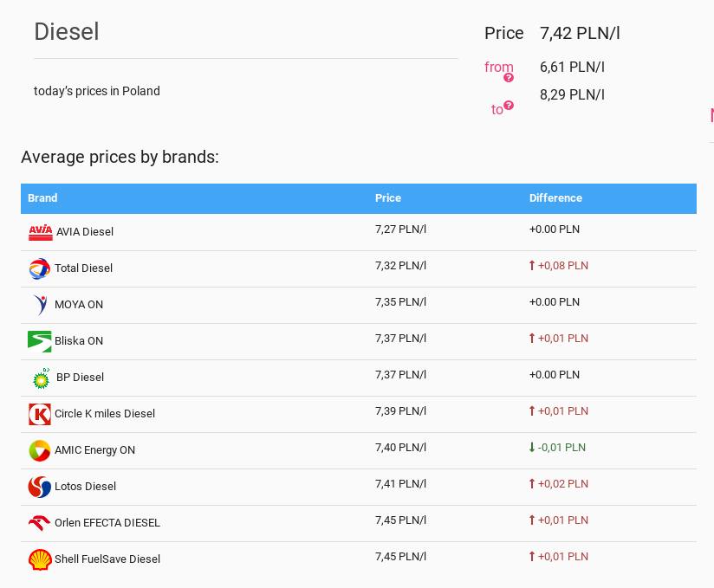Screen dimensions: 714x588
Task: Click the Lotos brand logo
Action: click(x=40, y=487)
